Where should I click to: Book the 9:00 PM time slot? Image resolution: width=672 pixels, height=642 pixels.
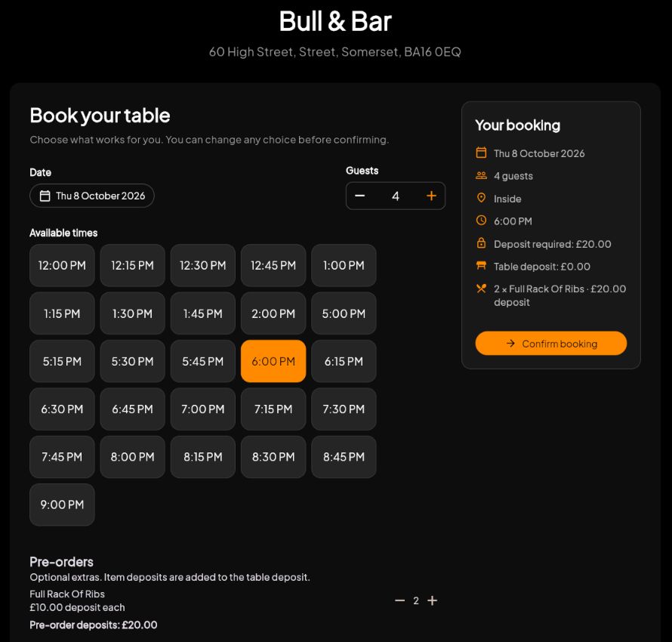(62, 505)
